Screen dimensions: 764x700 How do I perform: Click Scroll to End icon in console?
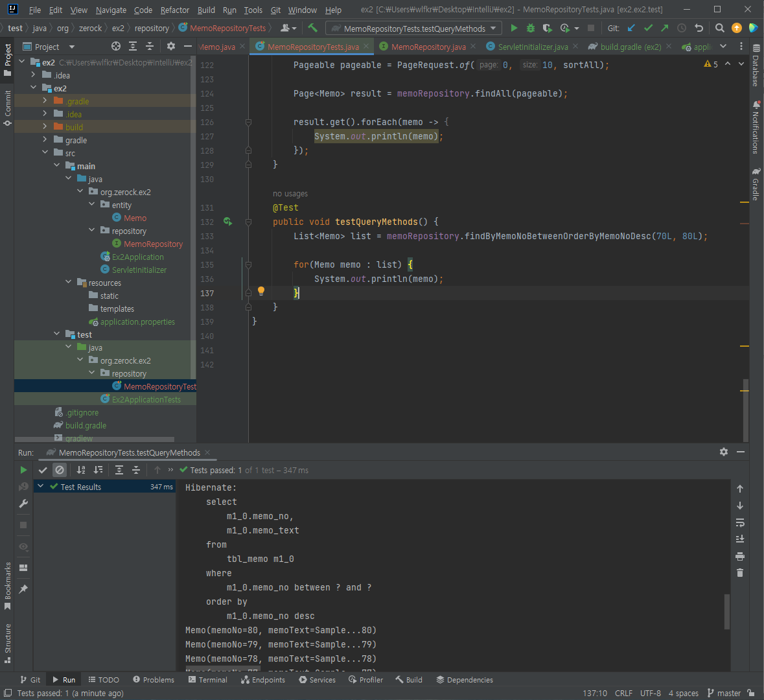(x=739, y=539)
